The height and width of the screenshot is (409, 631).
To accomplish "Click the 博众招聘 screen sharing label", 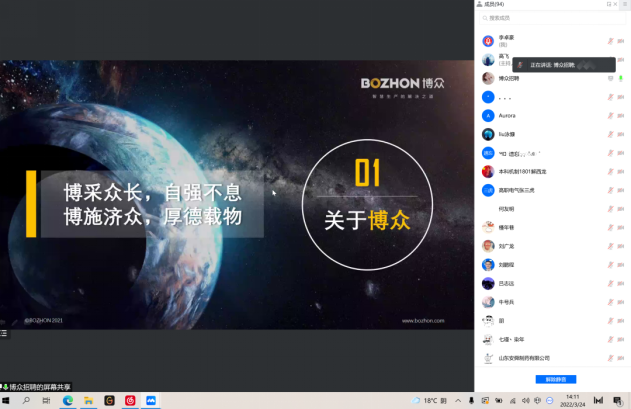I will pyautogui.click(x=36, y=387).
